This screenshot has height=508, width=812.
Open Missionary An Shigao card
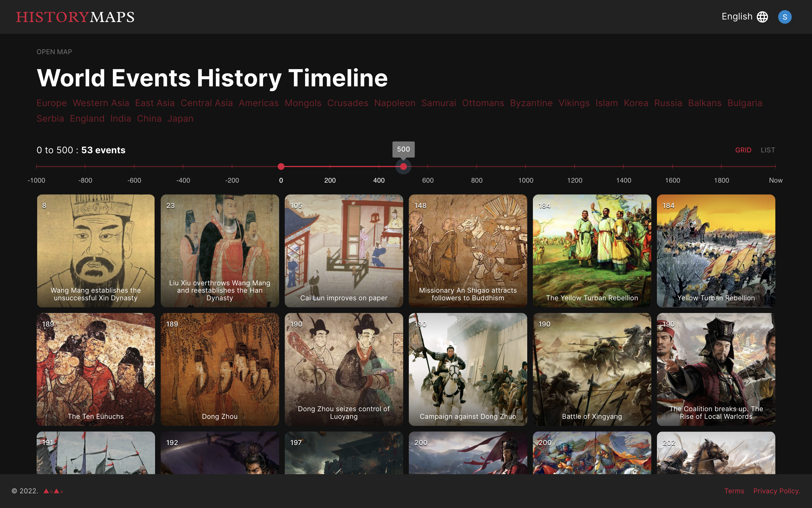pyautogui.click(x=468, y=251)
